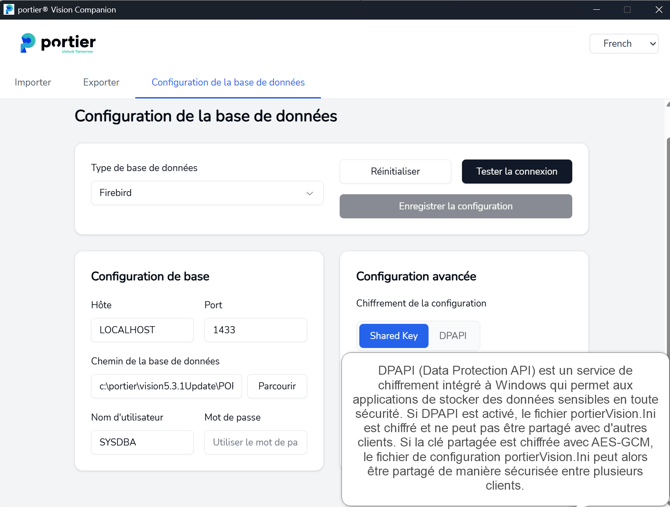670x507 pixels.
Task: Expand the Firebird database type dropdown
Action: [207, 193]
